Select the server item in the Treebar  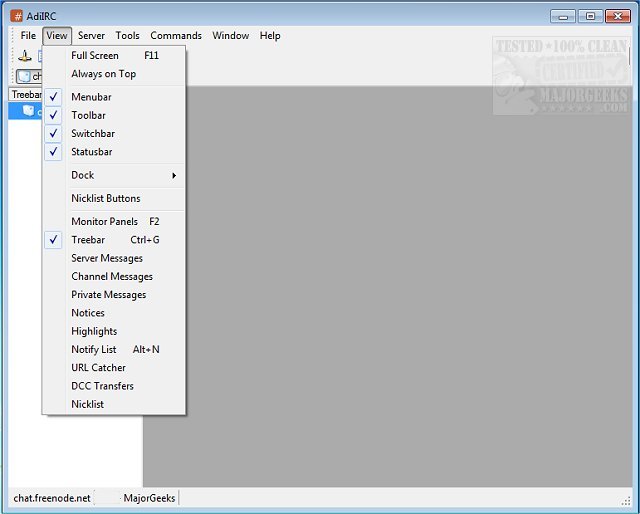click(x=25, y=111)
